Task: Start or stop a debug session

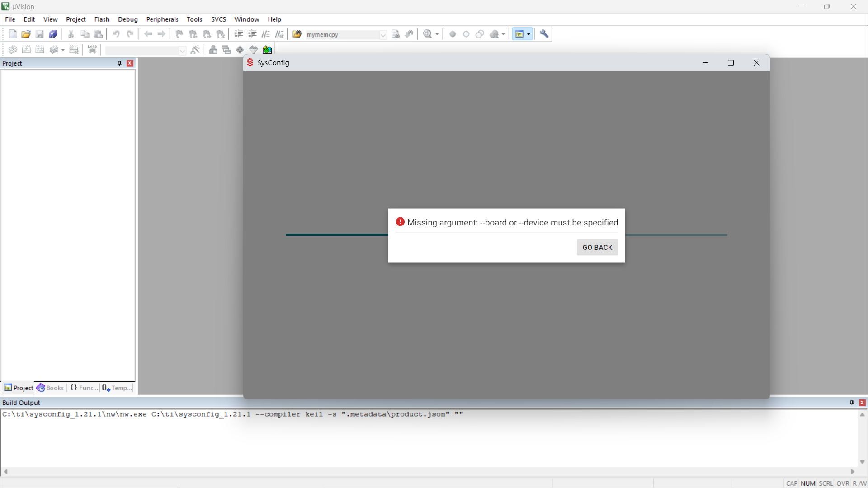Action: tap(428, 34)
